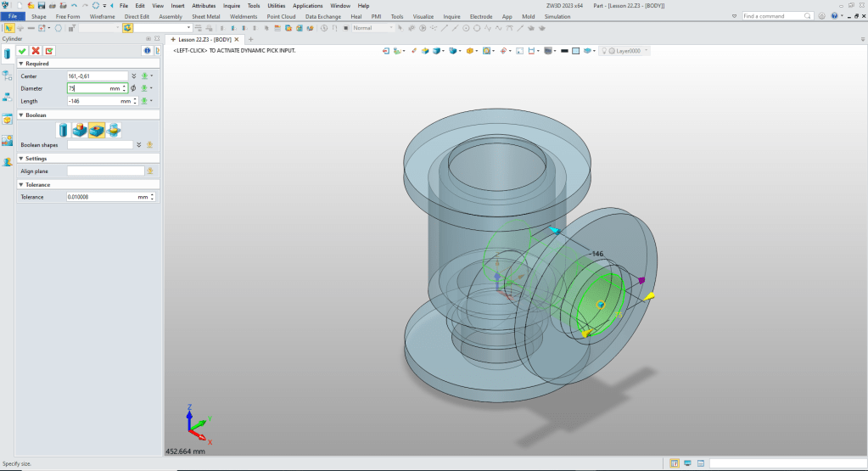868x471 pixels.
Task: Collapse the Required section
Action: (20, 64)
